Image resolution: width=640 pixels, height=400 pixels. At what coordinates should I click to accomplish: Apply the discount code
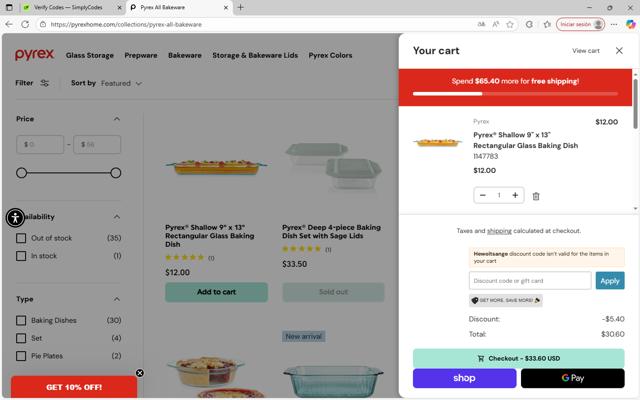(610, 281)
